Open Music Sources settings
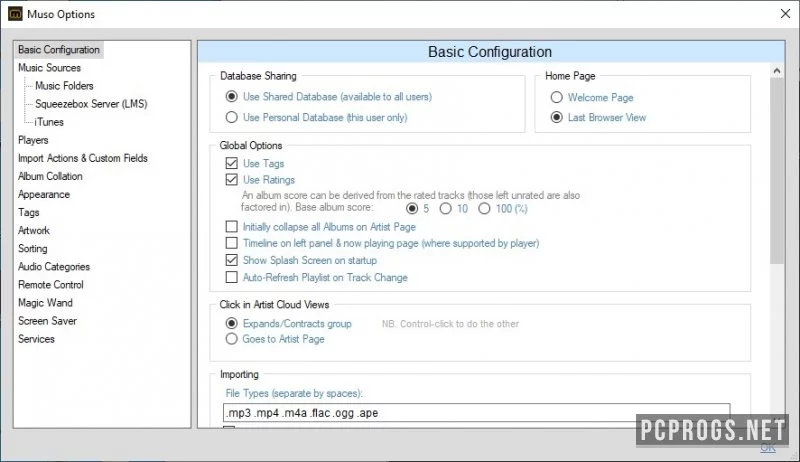Image resolution: width=800 pixels, height=462 pixels. coord(49,67)
